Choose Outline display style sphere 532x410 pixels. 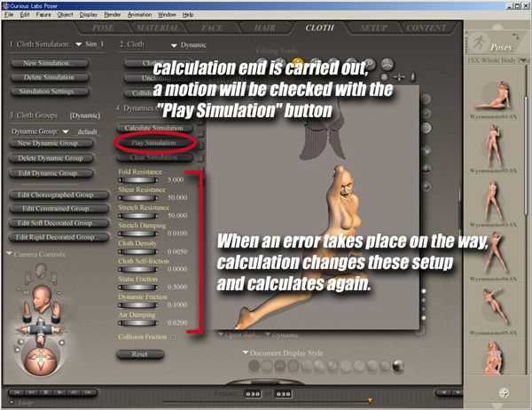pos(267,367)
